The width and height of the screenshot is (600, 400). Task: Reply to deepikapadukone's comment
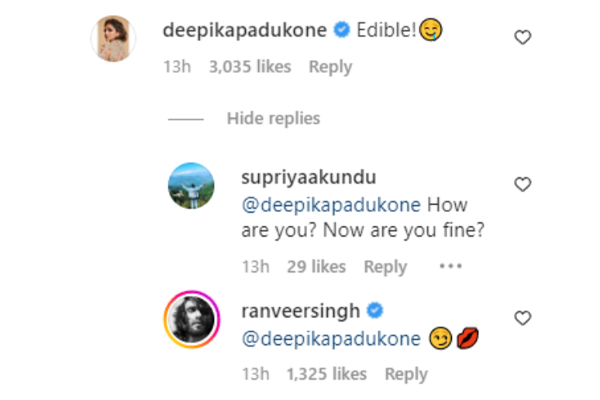click(330, 67)
